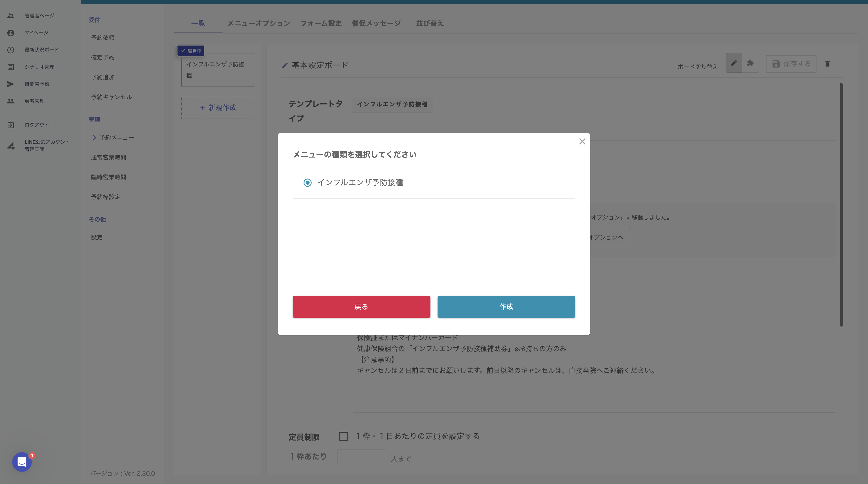Click the ログアウト exit icon
The height and width of the screenshot is (484, 868).
pos(11,125)
